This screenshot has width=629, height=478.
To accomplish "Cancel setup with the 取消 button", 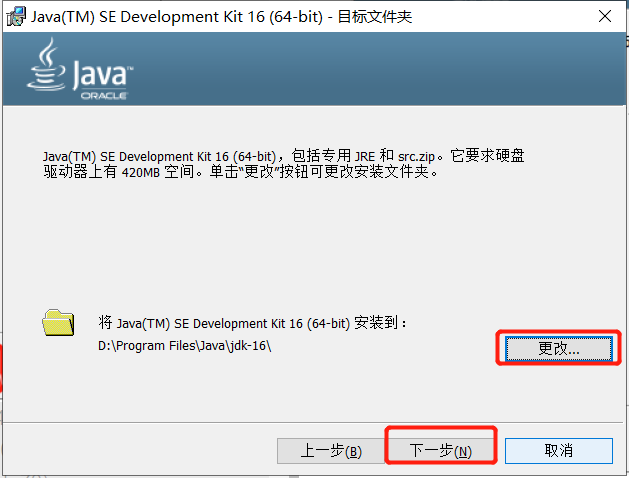I will pos(558,451).
